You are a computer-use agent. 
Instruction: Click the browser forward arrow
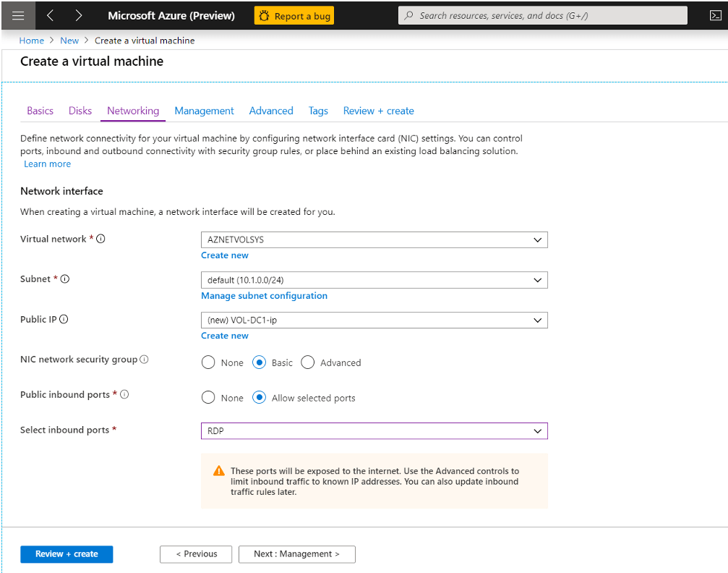78,15
